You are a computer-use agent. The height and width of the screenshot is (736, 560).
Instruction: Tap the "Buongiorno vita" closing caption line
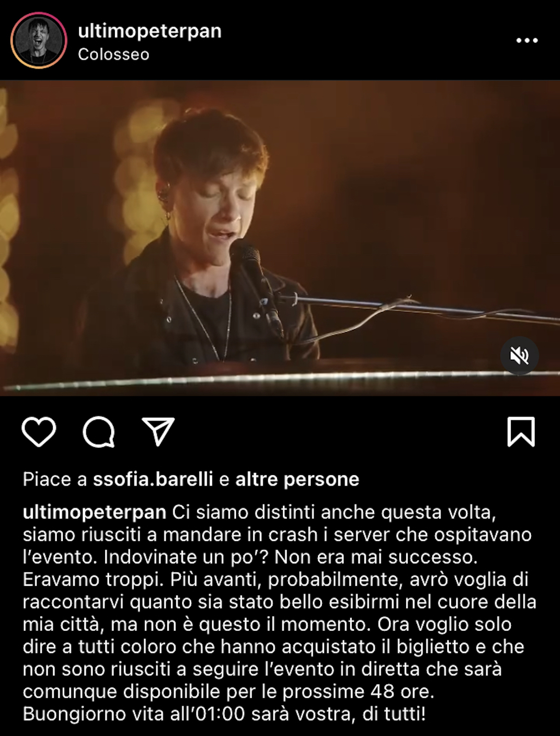tap(224, 714)
